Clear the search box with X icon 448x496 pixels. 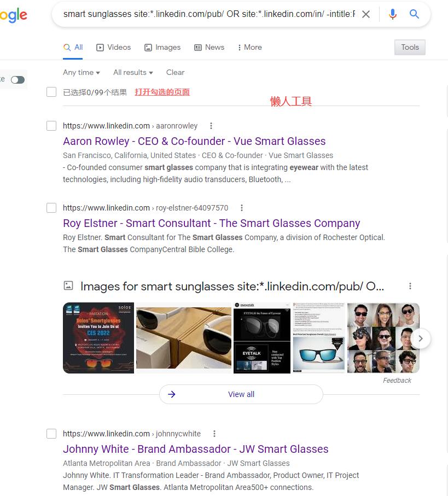point(366,14)
